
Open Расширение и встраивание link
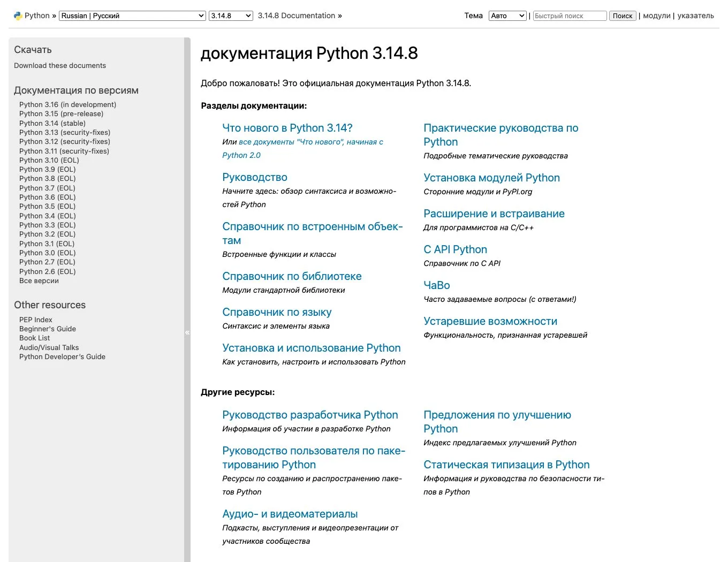[x=494, y=214]
